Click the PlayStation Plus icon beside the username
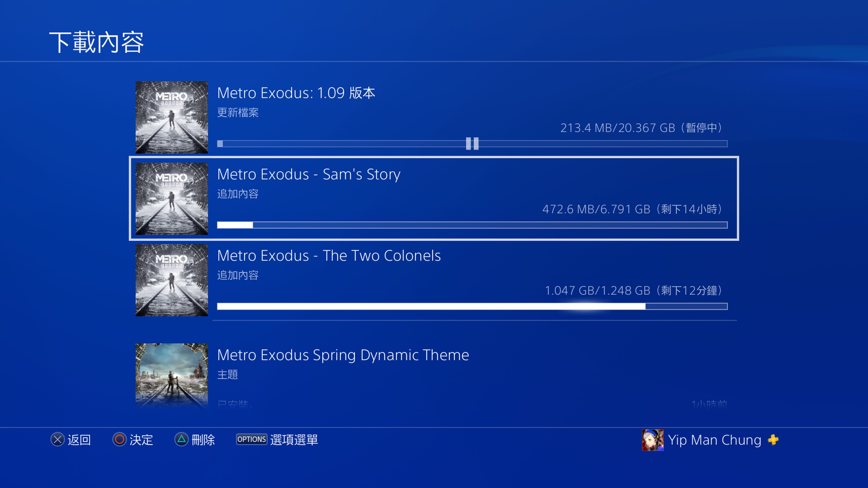 [773, 439]
